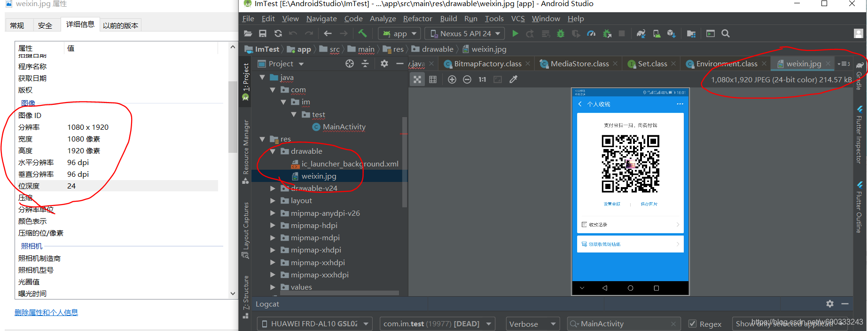The image size is (868, 331).
Task: Expand the layout folder
Action: 273,200
